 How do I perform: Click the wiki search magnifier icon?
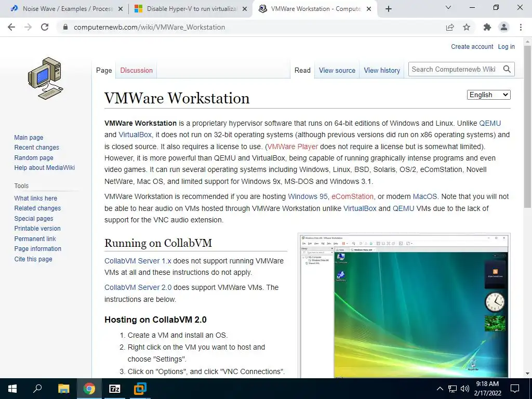tap(507, 69)
